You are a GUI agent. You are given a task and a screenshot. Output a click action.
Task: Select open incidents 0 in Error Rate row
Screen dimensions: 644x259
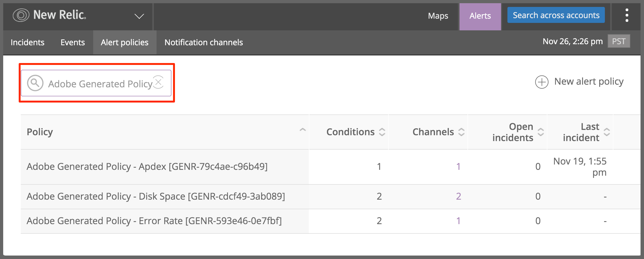click(538, 221)
